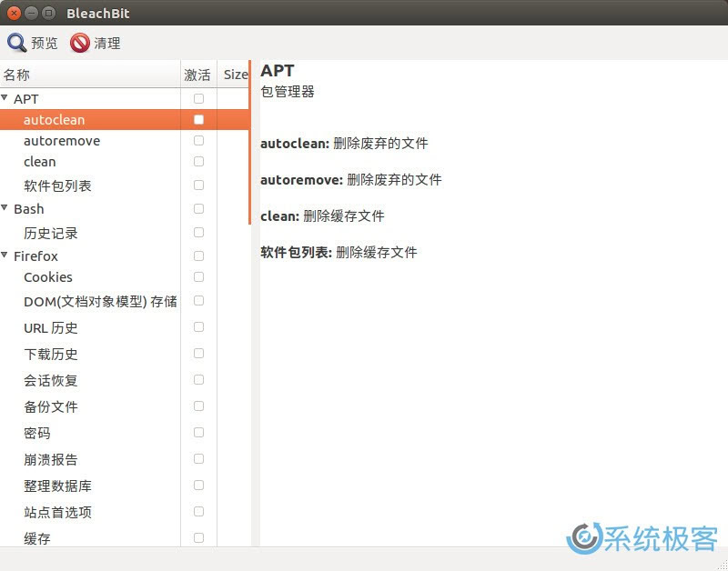Screen dimensions: 728x571
Task: Maximize the BleachBit window
Action: tap(49, 13)
